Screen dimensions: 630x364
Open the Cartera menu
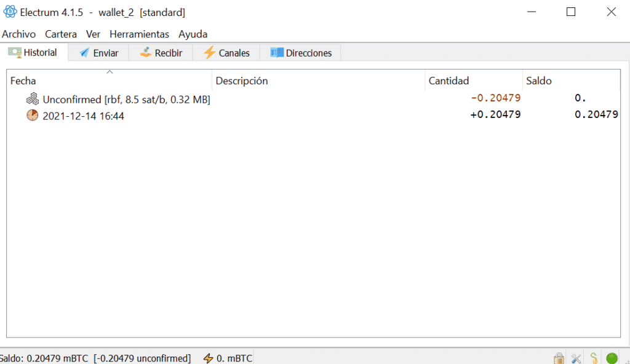(61, 34)
